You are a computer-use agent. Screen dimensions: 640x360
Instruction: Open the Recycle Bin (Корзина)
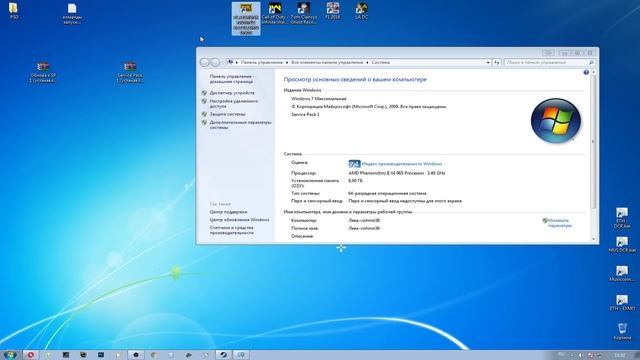point(622,331)
